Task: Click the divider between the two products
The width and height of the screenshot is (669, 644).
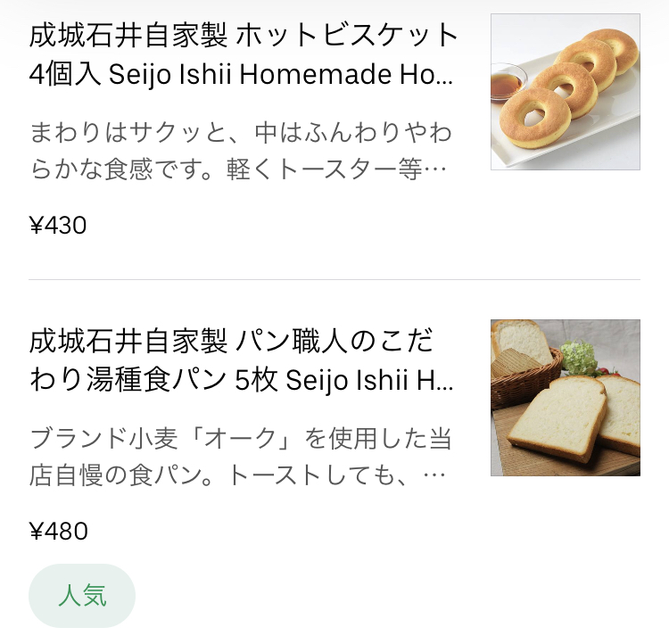Action: coord(334,279)
